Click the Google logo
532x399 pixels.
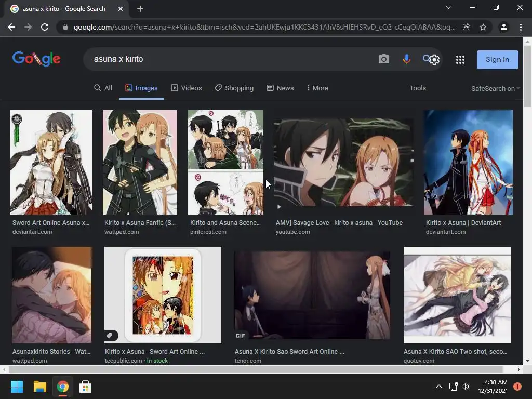[36, 59]
